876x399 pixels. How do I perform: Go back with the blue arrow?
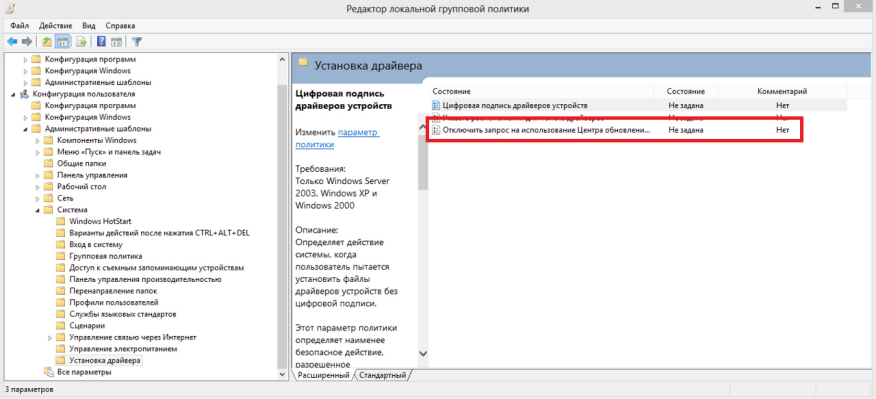pyautogui.click(x=12, y=42)
